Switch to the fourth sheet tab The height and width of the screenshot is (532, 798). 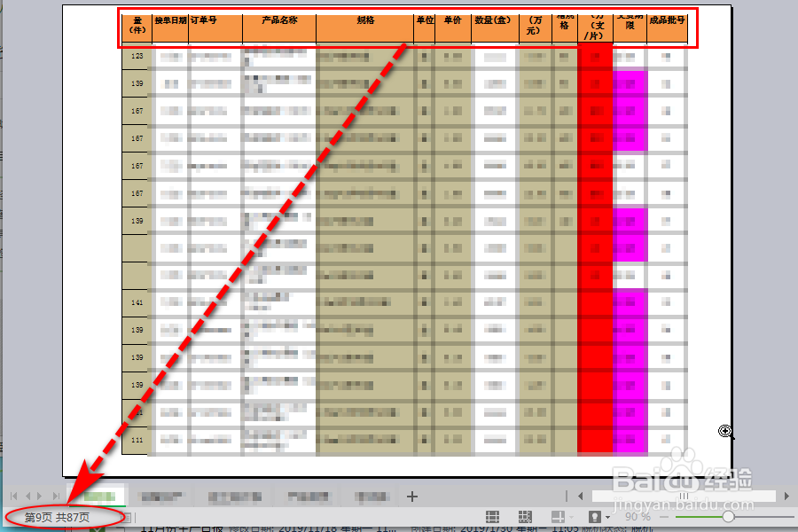[x=309, y=497]
